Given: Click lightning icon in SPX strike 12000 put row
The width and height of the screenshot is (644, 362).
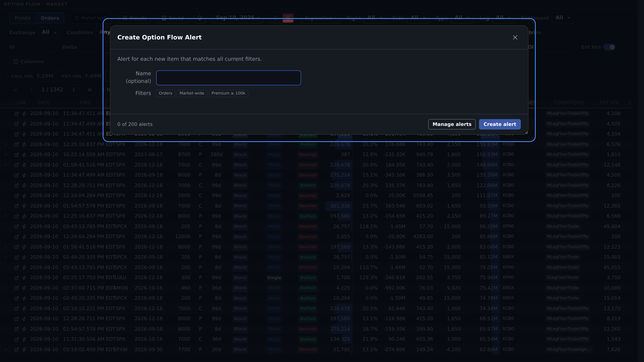Looking at the screenshot, I should [24, 237].
